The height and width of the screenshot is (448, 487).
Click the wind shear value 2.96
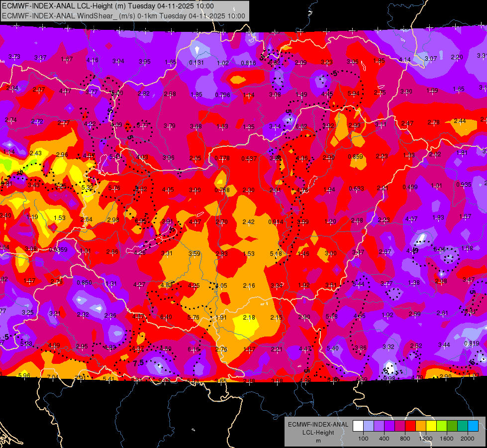(x=62, y=154)
